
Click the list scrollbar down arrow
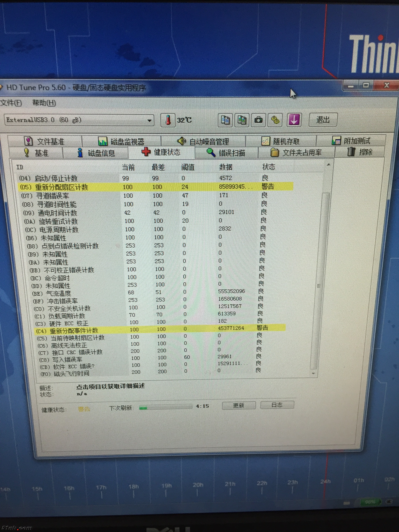[313, 373]
